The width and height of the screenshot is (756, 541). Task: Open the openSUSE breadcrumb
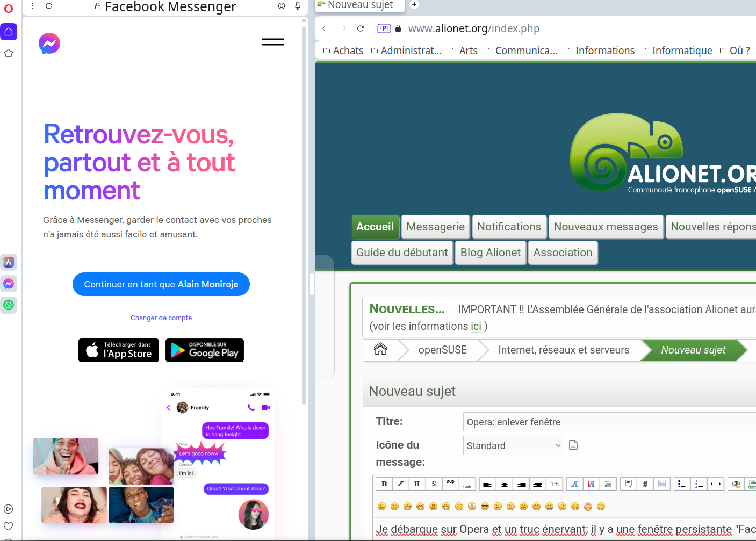pos(443,350)
